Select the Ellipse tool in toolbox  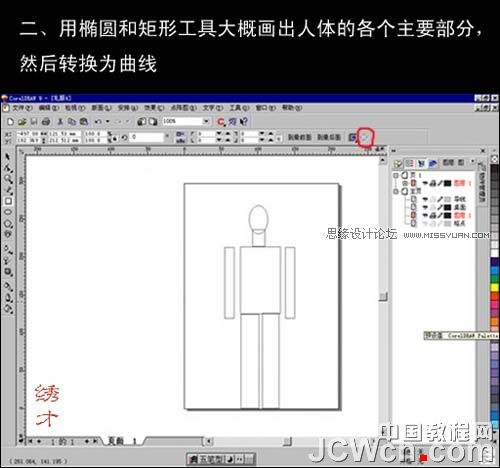coord(8,212)
